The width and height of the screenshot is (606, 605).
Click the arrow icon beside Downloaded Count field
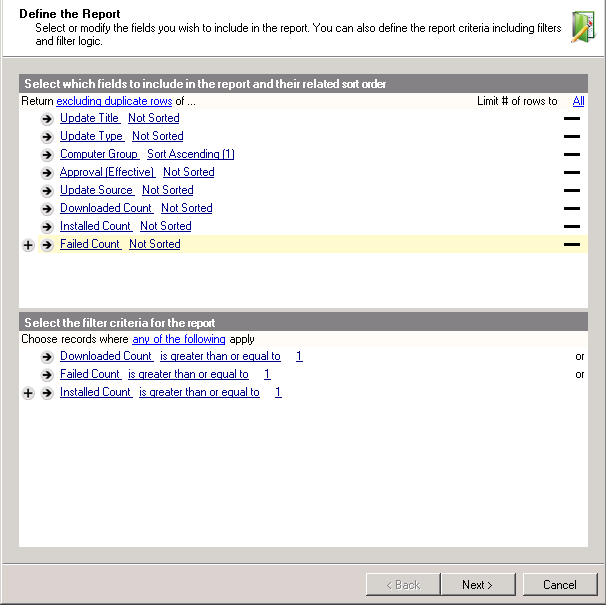point(47,209)
